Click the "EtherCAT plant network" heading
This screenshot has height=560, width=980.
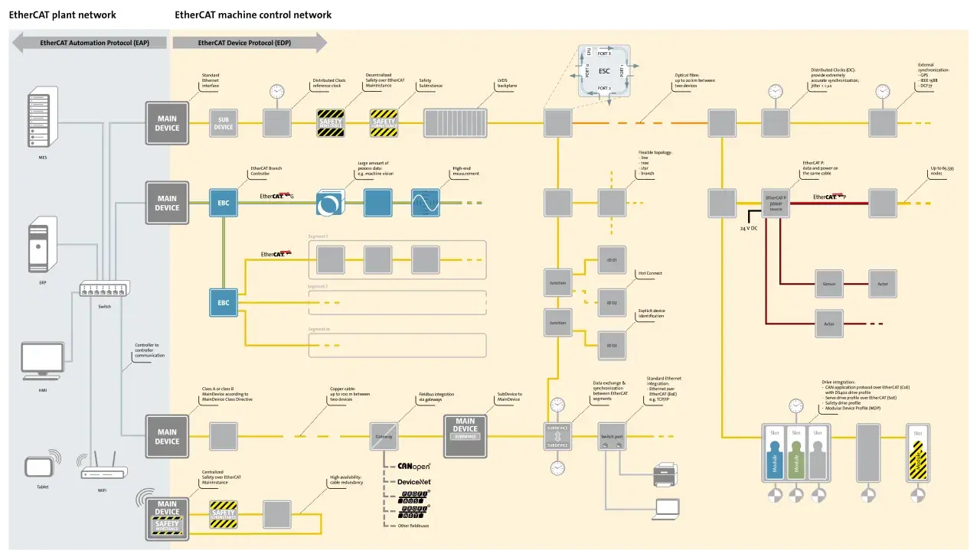click(63, 15)
